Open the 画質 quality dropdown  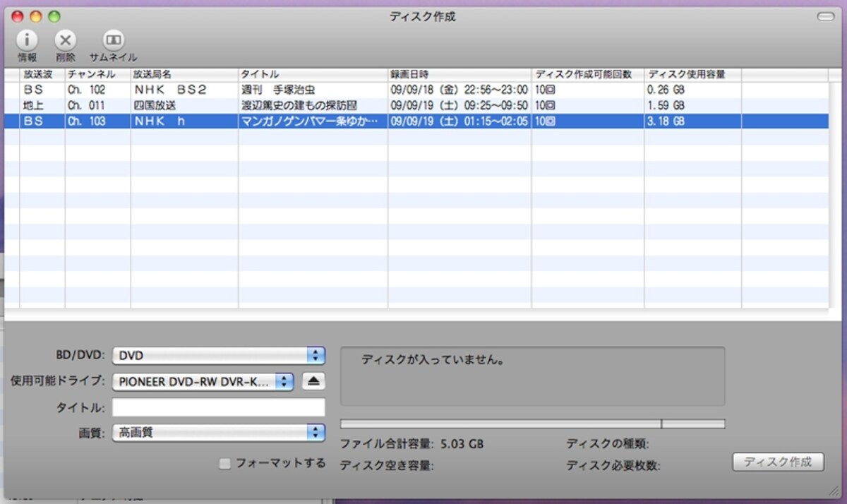coord(219,432)
